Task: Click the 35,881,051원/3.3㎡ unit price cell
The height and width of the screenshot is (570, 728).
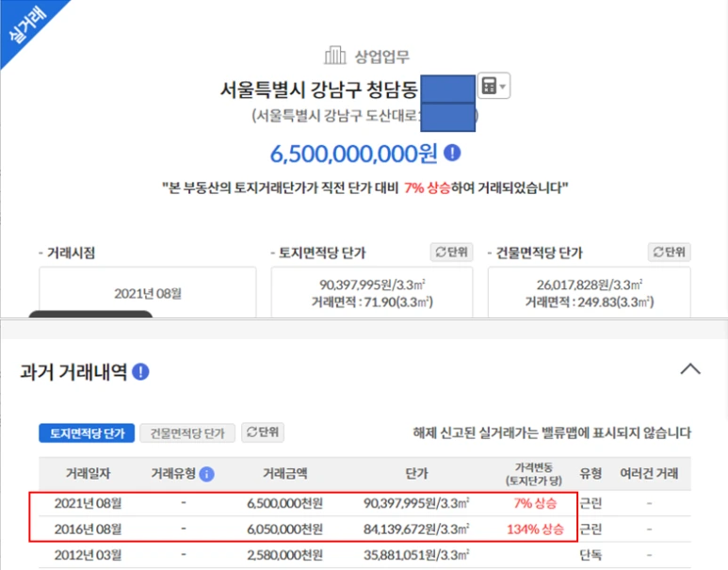Action: [x=416, y=555]
